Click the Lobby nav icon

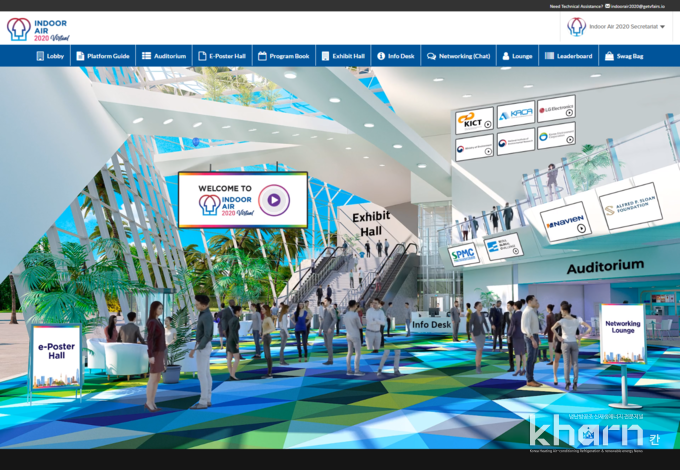40,56
